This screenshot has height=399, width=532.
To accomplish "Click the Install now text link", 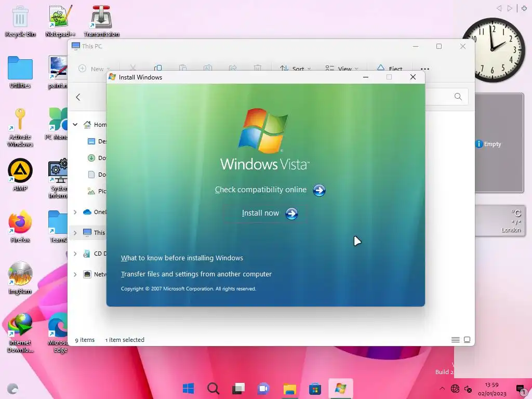I will click(260, 213).
